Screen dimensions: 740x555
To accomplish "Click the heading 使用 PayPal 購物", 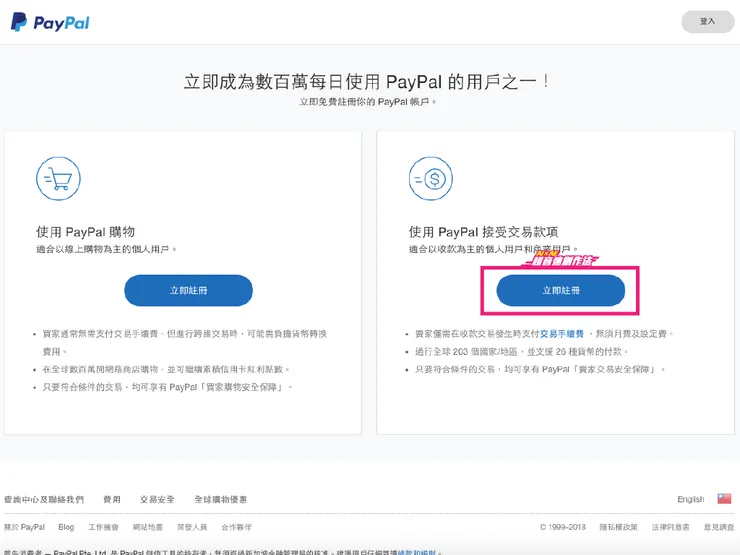I will (x=85, y=232).
